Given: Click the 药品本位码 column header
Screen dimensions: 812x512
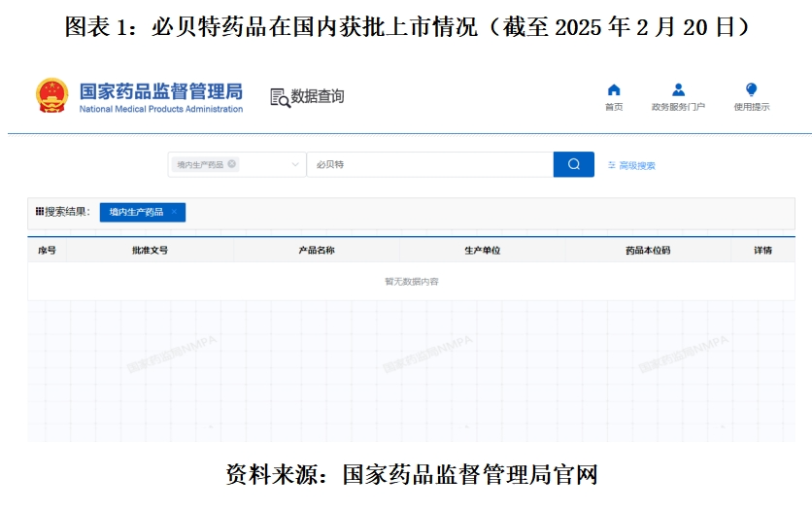Looking at the screenshot, I should tap(648, 251).
